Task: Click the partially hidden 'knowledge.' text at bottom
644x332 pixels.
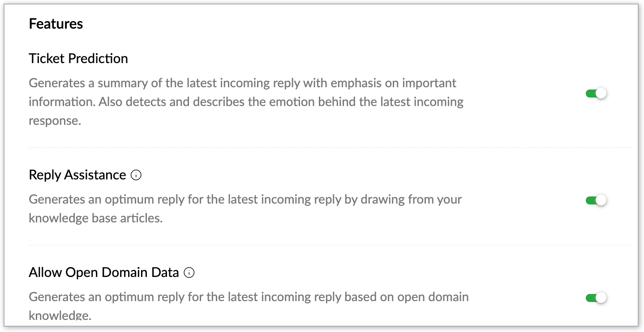Action: [x=60, y=315]
